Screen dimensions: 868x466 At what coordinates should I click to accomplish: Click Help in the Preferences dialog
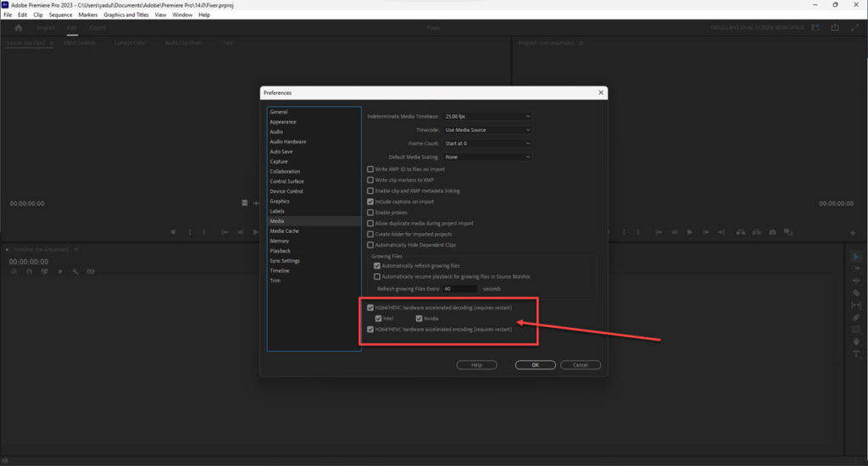pyautogui.click(x=476, y=364)
